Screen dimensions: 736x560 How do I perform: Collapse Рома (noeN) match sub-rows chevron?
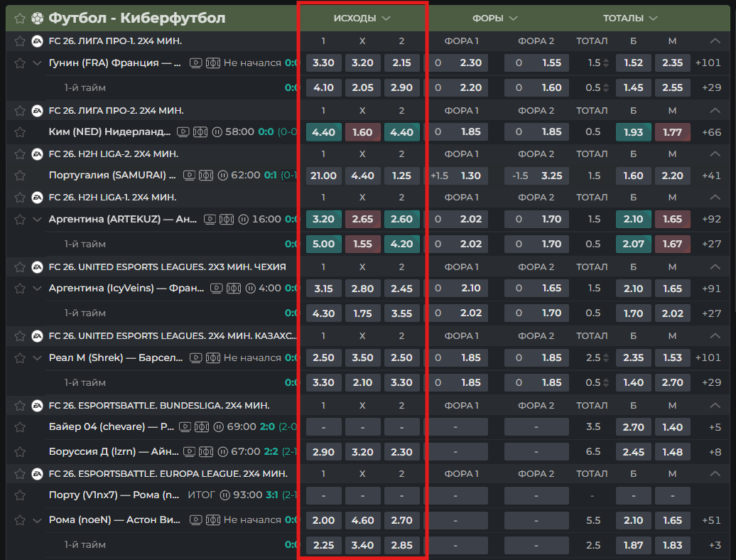click(38, 520)
